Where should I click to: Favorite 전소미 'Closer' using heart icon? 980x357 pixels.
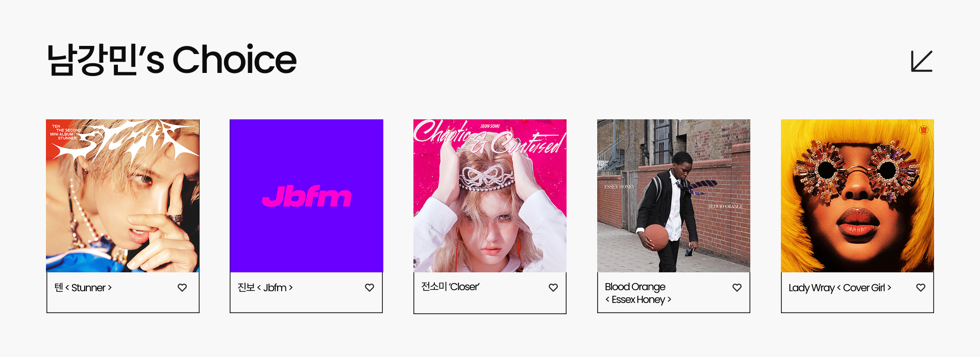(x=553, y=288)
